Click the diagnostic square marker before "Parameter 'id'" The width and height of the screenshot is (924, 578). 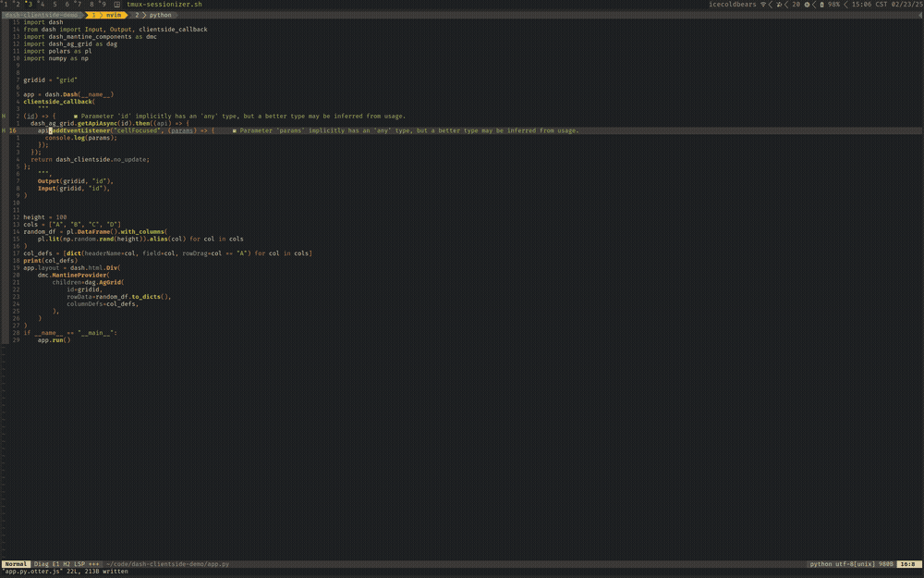(x=76, y=117)
